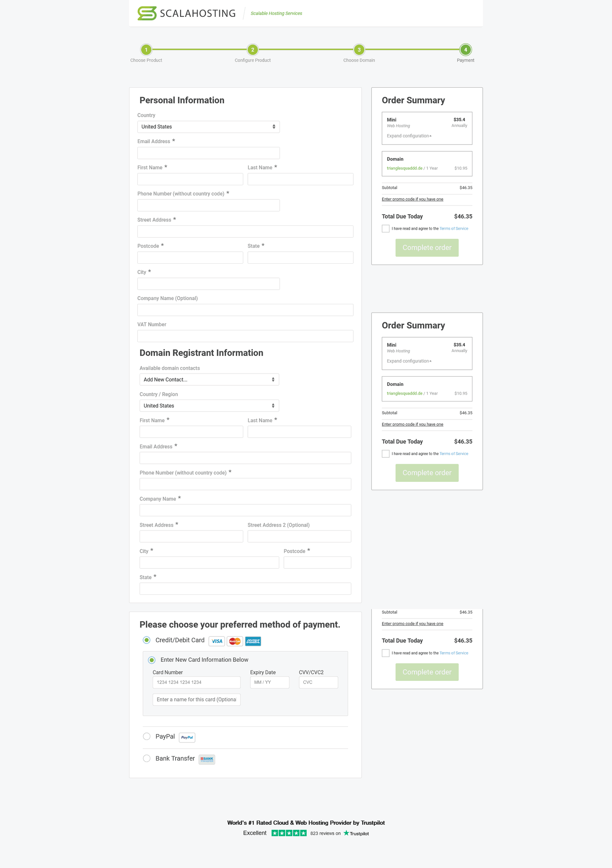
Task: Click the Amex card icon
Action: tap(253, 641)
